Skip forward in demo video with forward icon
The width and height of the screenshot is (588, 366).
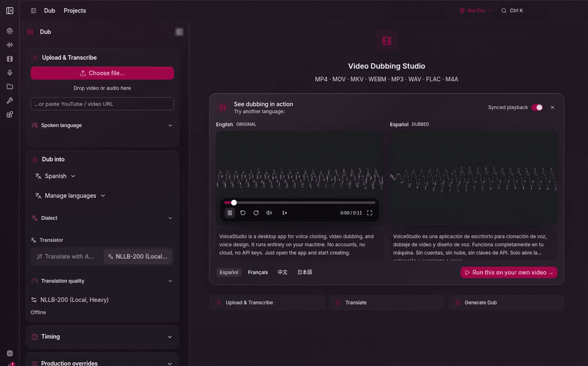256,212
